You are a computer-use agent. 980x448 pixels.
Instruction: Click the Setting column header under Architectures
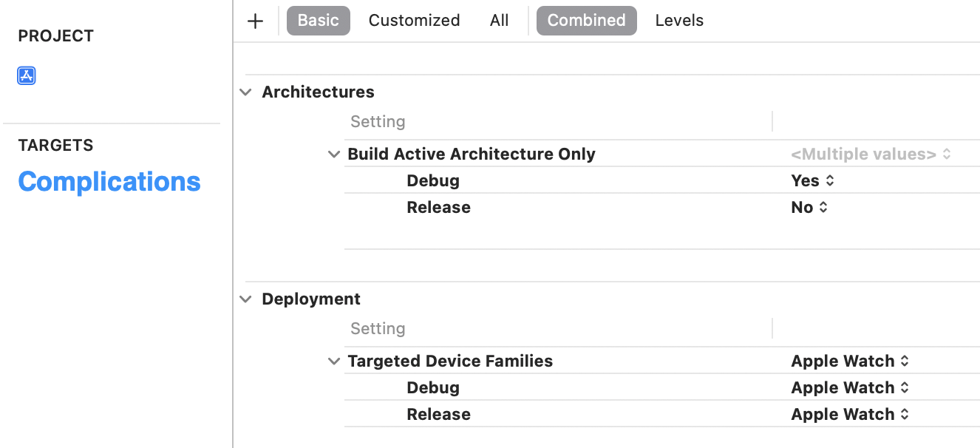tap(378, 122)
